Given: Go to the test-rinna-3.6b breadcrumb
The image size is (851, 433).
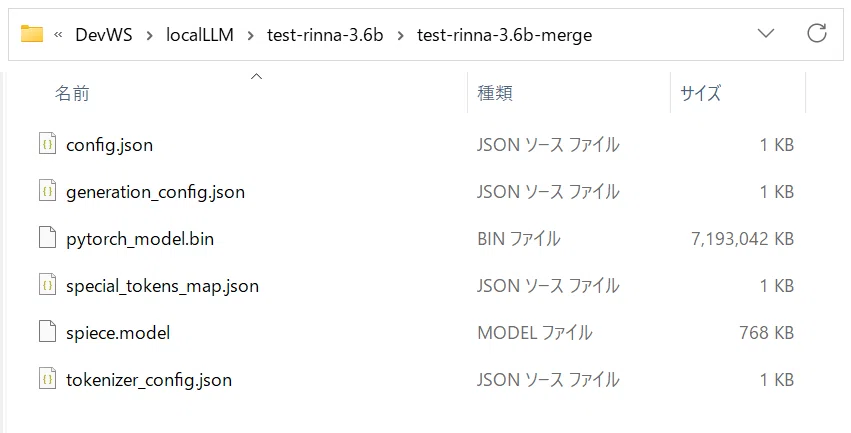Looking at the screenshot, I should click(325, 35).
